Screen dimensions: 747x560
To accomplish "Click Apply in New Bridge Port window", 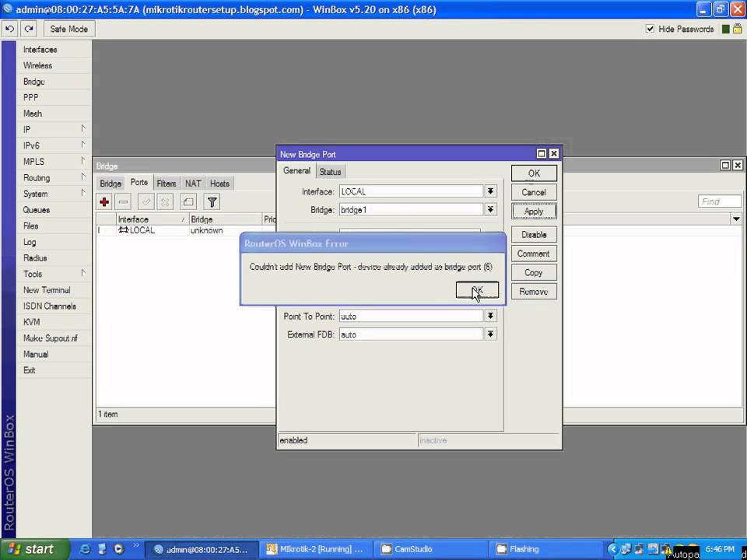I will tap(534, 212).
